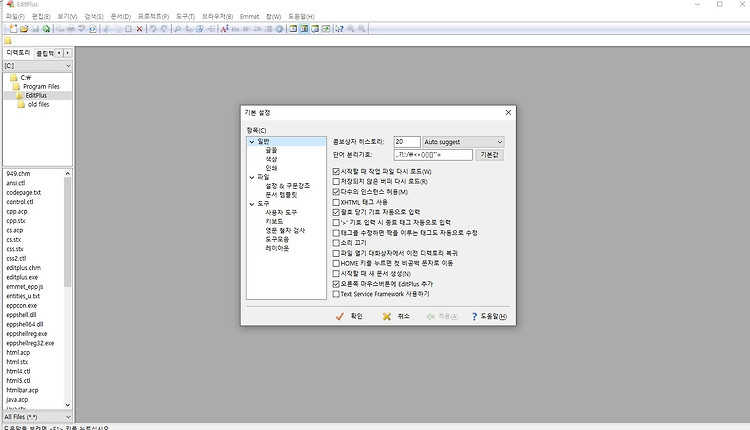
Task: Collapse the 일반 tree node
Action: 252,142
